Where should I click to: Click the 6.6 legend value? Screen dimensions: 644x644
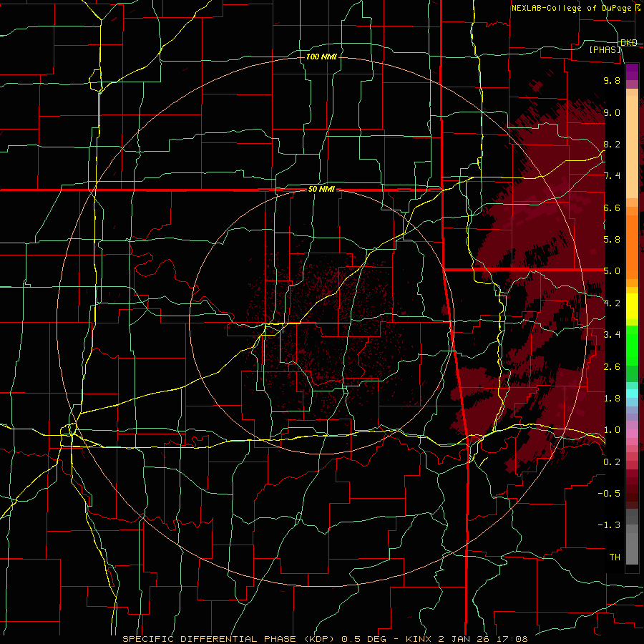click(612, 208)
